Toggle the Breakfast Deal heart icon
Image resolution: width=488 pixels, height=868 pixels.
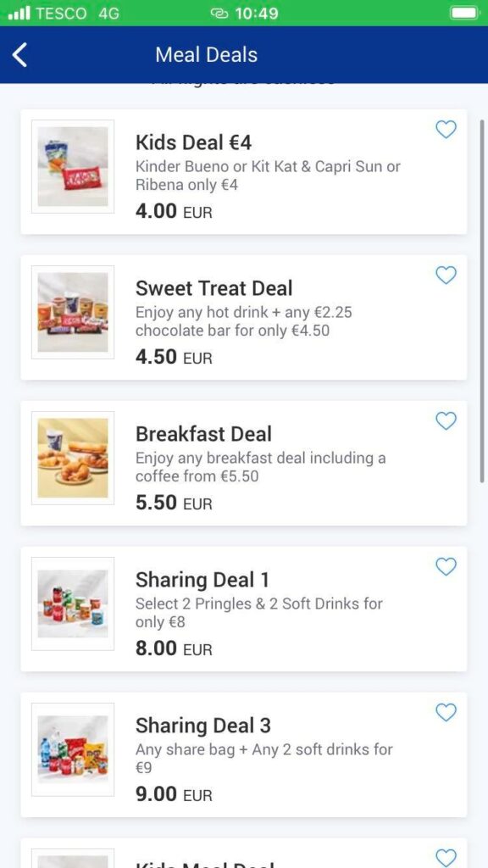446,420
